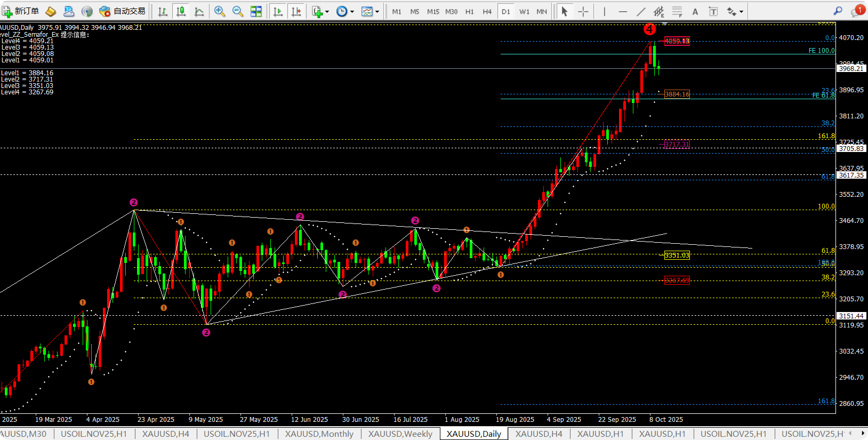
Task: Tile chart windows with the grid icon
Action: (x=256, y=11)
